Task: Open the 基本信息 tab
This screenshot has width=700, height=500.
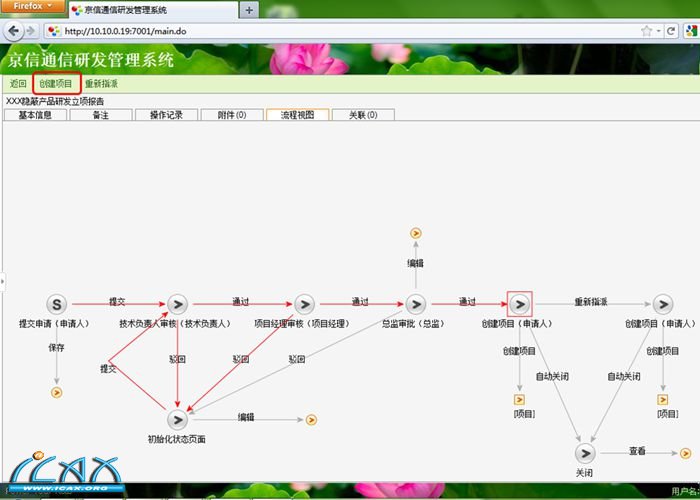Action: click(x=35, y=115)
